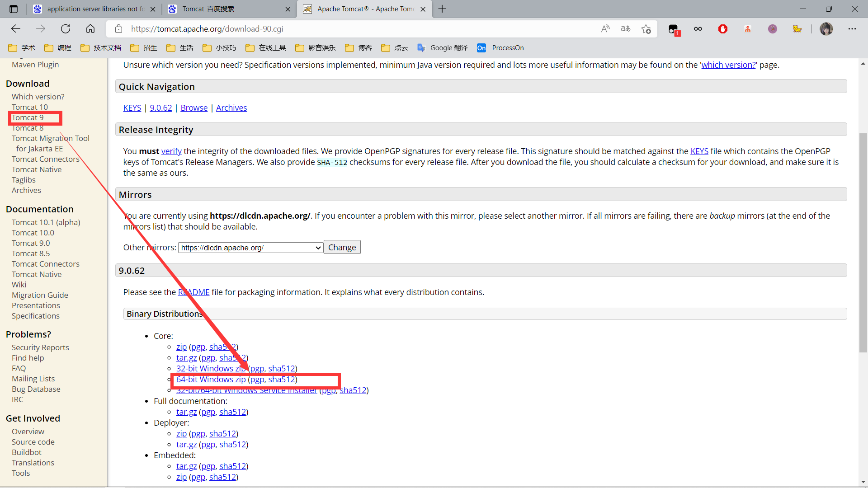Click the KEYS verification link
Viewport: 868px width, 488px height.
(x=699, y=151)
